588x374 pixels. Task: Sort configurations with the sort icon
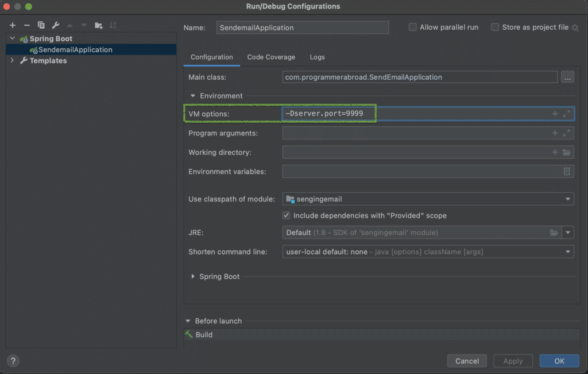pos(113,25)
